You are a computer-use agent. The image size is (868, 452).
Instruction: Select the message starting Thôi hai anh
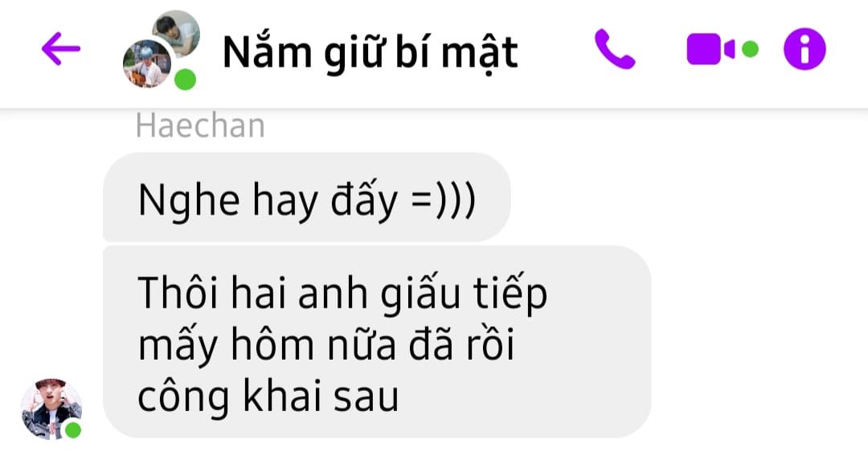tap(377, 342)
